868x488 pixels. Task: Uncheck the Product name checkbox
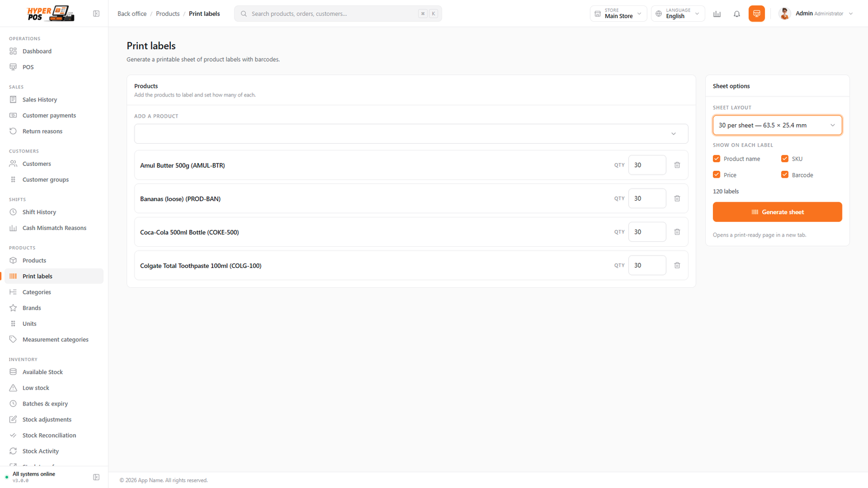(x=717, y=158)
